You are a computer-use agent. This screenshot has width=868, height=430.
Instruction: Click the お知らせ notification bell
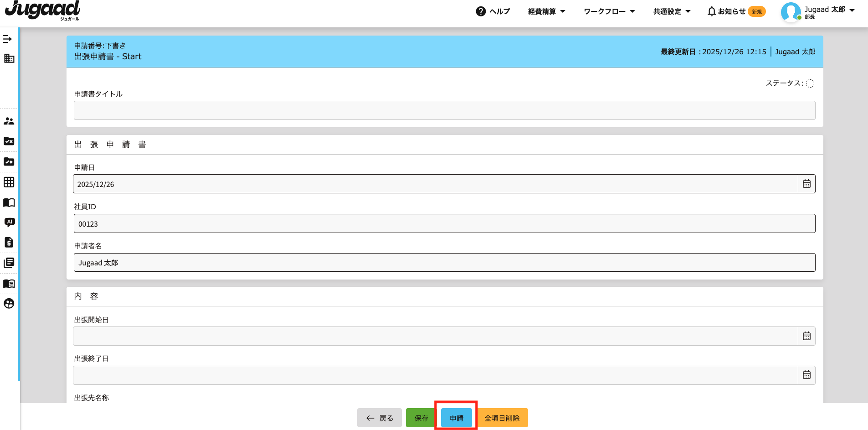(x=711, y=11)
